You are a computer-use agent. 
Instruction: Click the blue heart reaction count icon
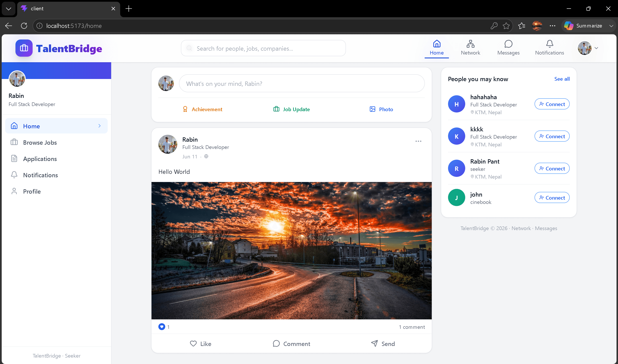coord(162,327)
